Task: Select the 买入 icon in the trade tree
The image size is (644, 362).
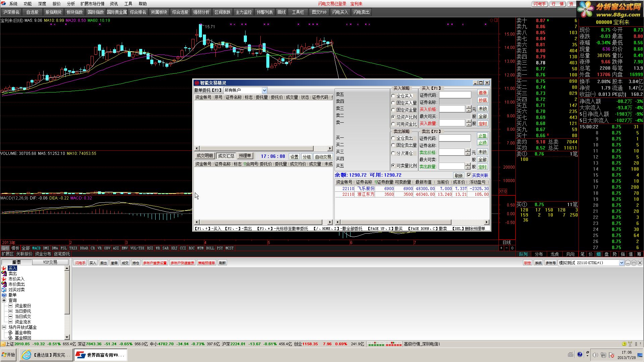Action: pyautogui.click(x=4, y=268)
